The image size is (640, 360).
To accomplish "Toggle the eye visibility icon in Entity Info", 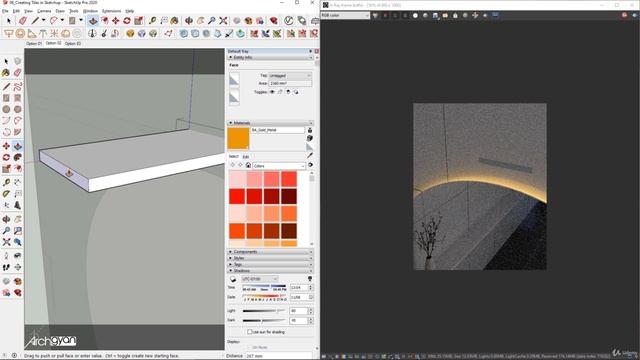I will [272, 92].
